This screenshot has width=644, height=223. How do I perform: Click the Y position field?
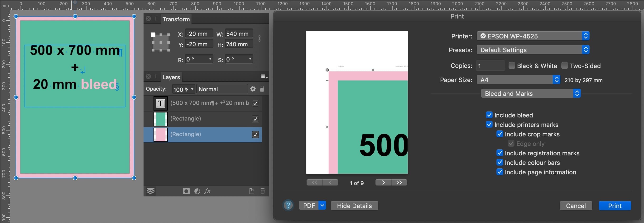tap(199, 44)
